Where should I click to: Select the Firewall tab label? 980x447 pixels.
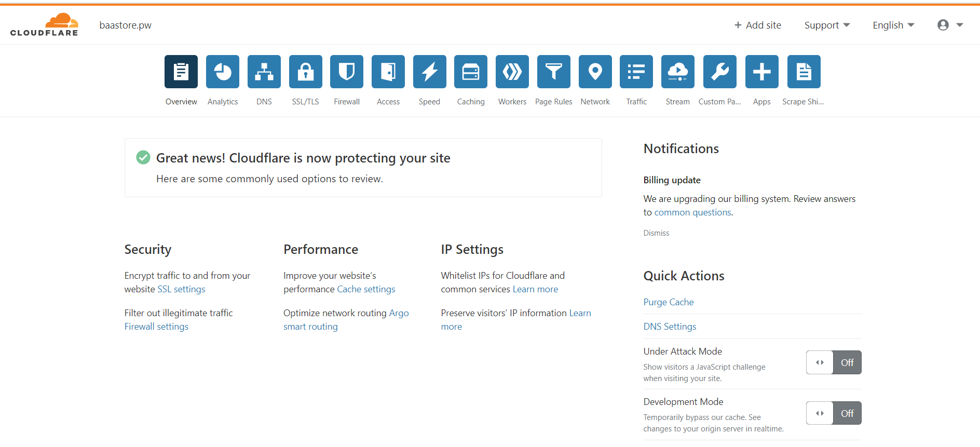pyautogui.click(x=347, y=102)
